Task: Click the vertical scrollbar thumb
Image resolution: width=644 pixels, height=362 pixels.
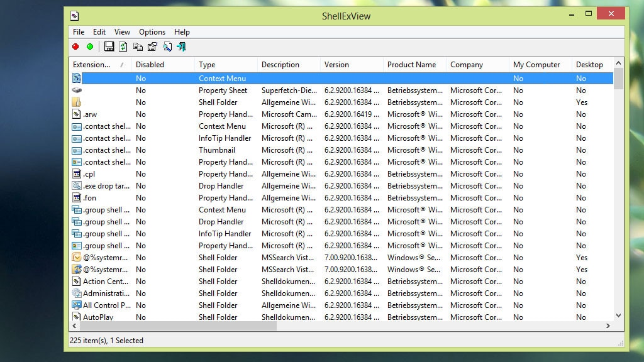Action: click(619, 79)
